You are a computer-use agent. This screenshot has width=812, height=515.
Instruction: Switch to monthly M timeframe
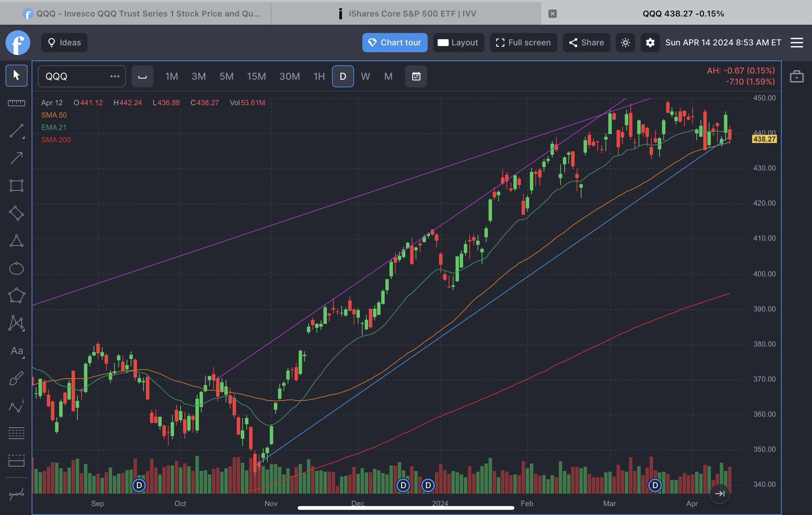pyautogui.click(x=388, y=76)
